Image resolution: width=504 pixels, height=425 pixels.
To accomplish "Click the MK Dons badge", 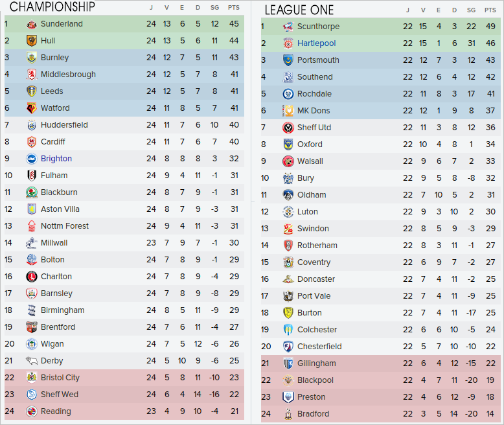I will coord(288,111).
